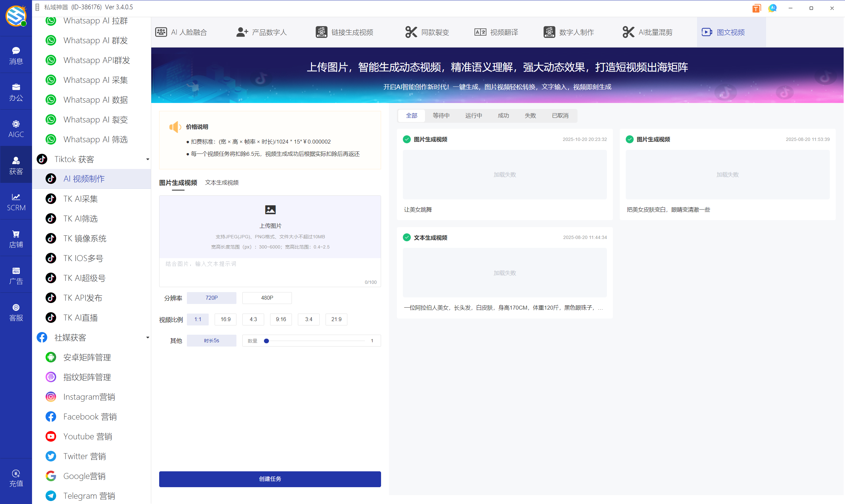
Task: Select 480P resolution option
Action: coord(267,298)
